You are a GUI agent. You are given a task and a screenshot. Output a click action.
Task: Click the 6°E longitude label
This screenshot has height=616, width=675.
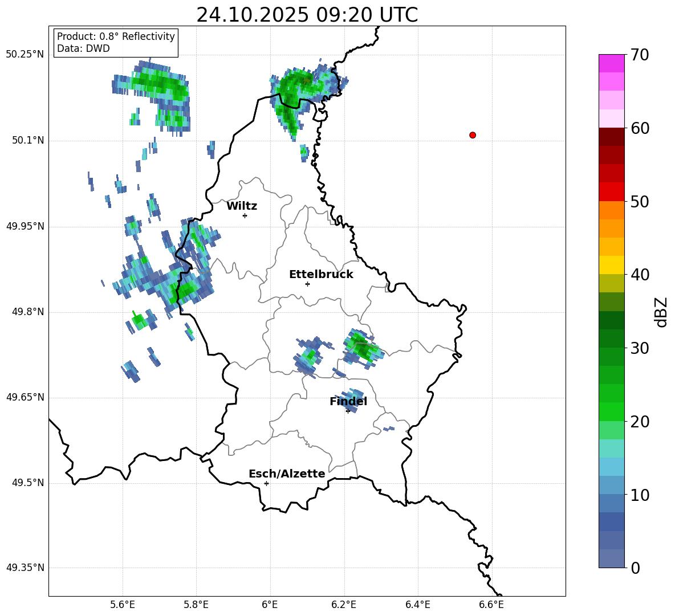click(270, 605)
